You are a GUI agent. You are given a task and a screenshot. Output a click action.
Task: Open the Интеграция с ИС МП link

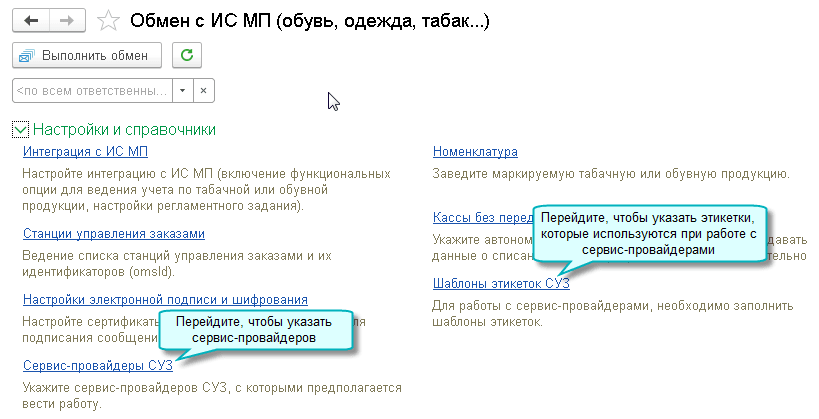pos(85,152)
